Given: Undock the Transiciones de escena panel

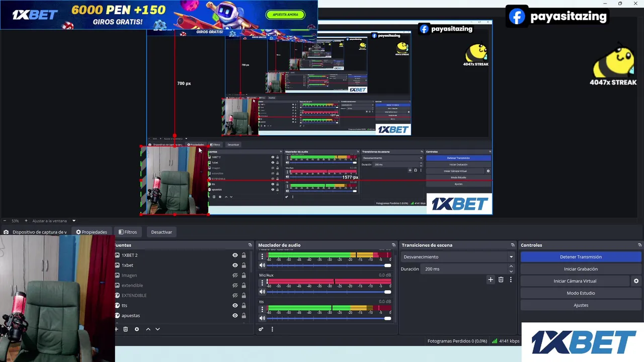Looking at the screenshot, I should point(513,245).
